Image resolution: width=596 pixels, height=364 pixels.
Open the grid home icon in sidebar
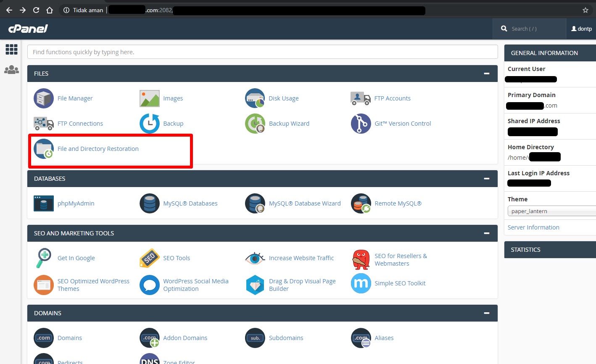(x=11, y=49)
